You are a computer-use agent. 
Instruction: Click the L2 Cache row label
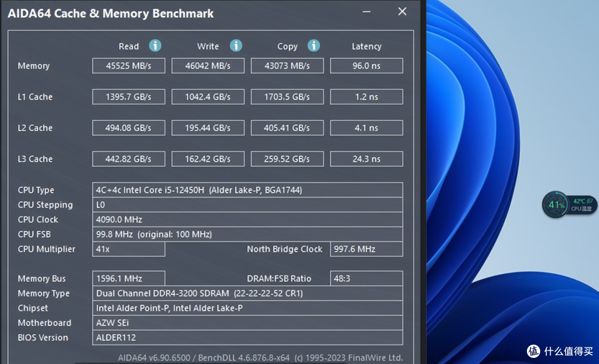35,128
